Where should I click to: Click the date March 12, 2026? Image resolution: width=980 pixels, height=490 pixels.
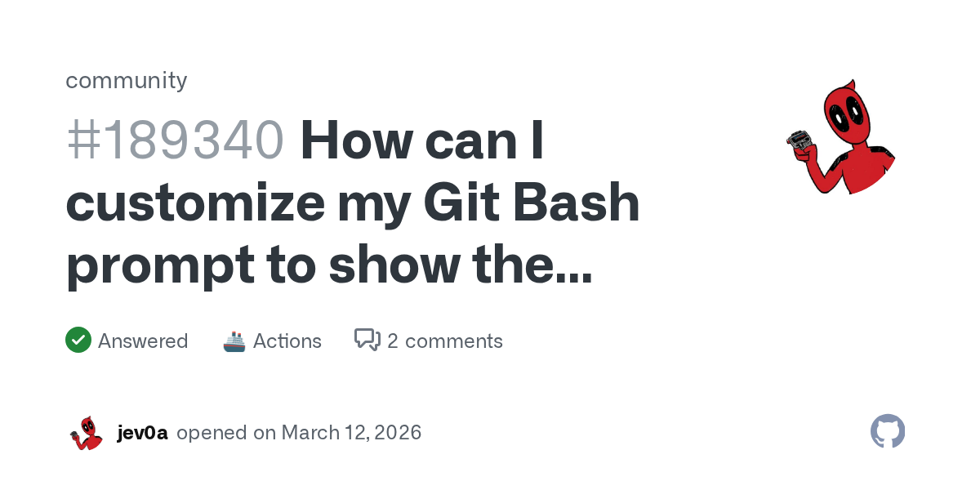pyautogui.click(x=351, y=433)
